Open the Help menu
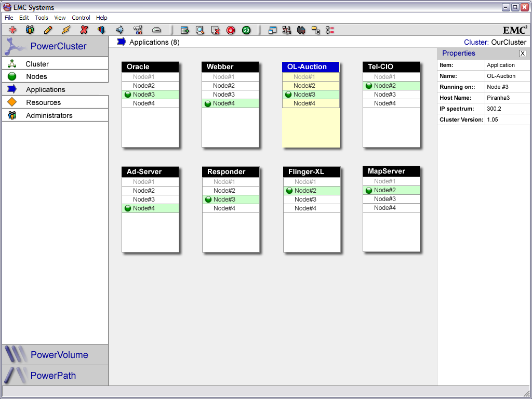 point(102,18)
